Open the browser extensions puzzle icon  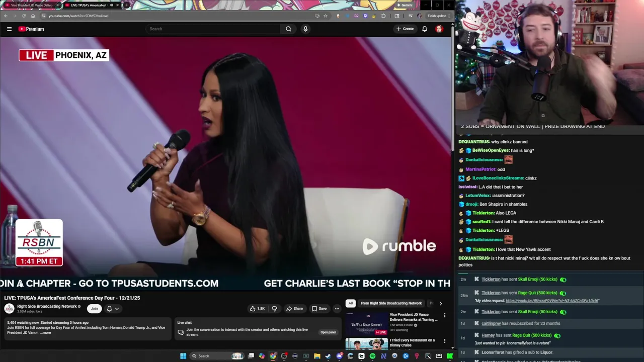pyautogui.click(x=383, y=16)
